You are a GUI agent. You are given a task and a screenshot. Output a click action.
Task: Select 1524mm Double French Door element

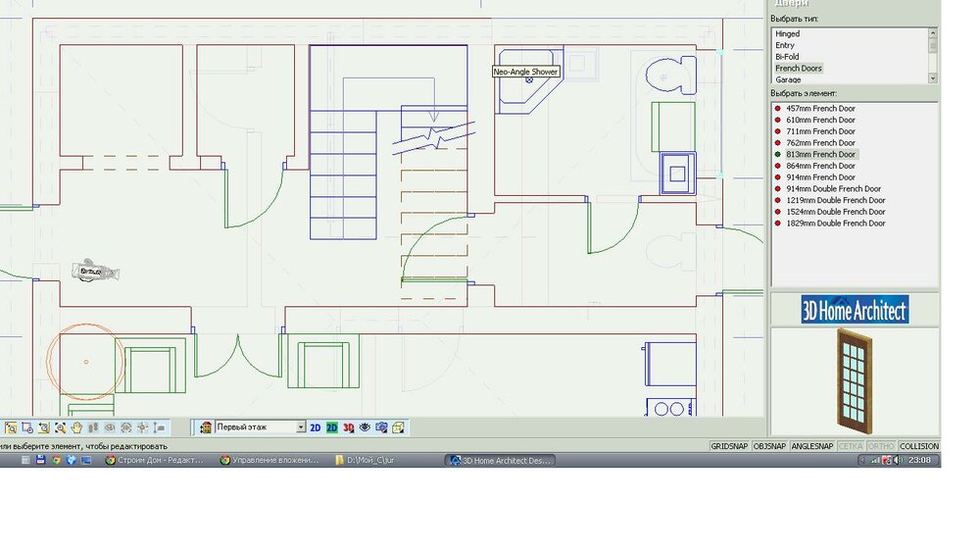coord(836,212)
